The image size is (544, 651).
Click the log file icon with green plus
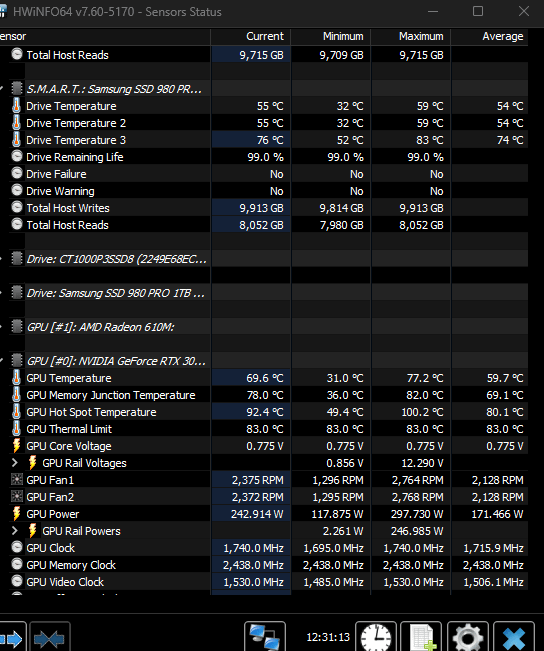(421, 636)
